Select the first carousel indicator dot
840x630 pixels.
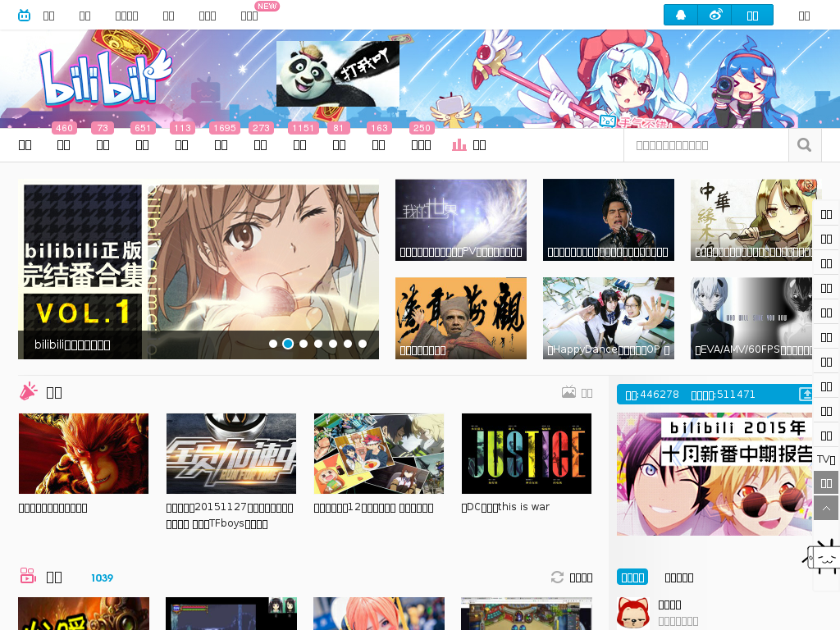[x=273, y=344]
